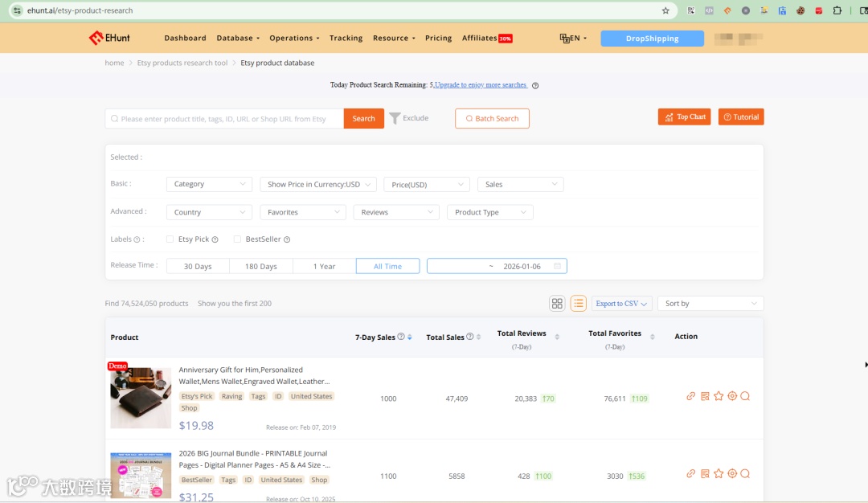This screenshot has height=503, width=868.
Task: Click the magnifier icon for wallet product
Action: 745,396
